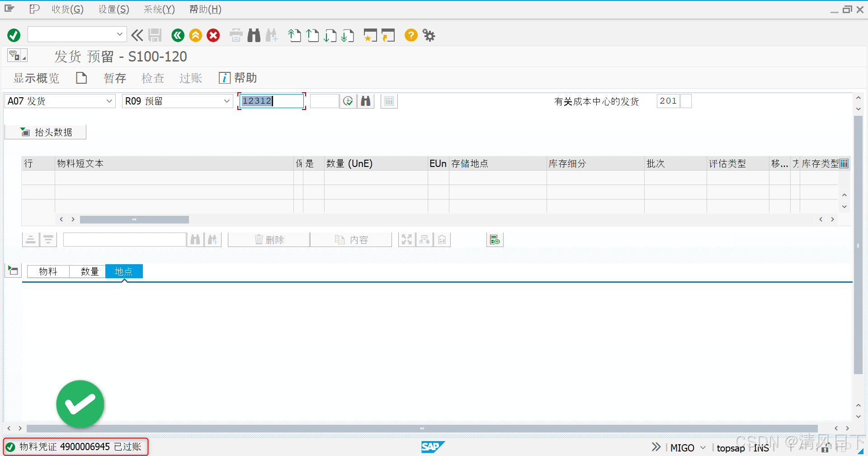The height and width of the screenshot is (456, 868).
Task: Click the red Cancel icon
Action: pyautogui.click(x=213, y=35)
